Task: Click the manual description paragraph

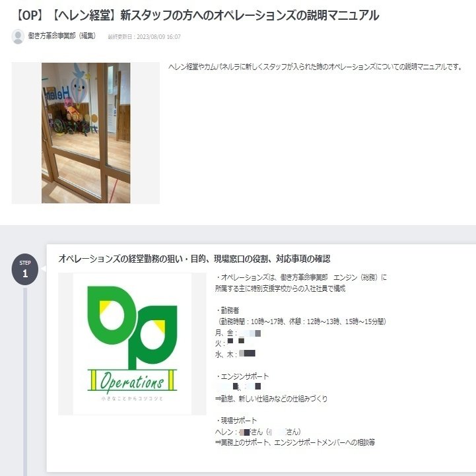Action: [x=316, y=67]
